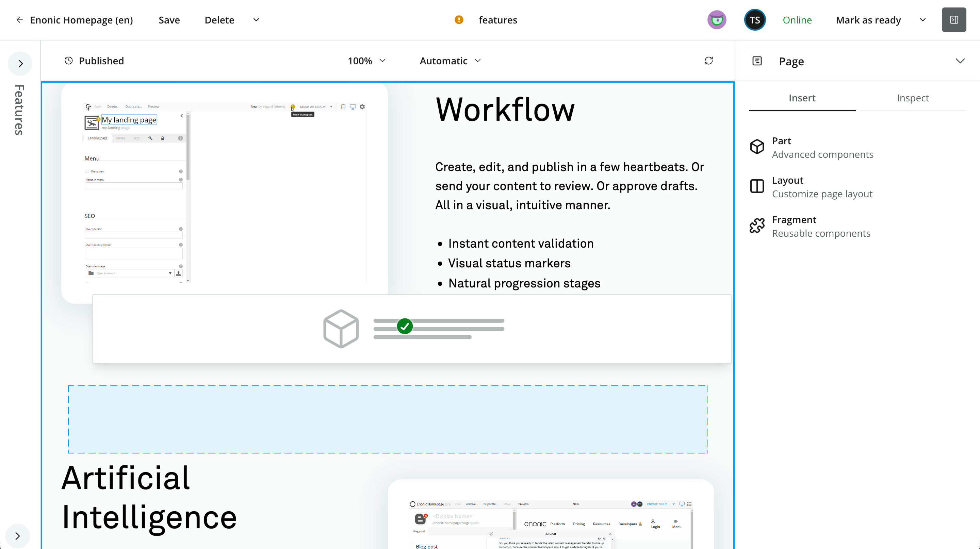
Task: Click the Instant content validation bullet
Action: (521, 243)
